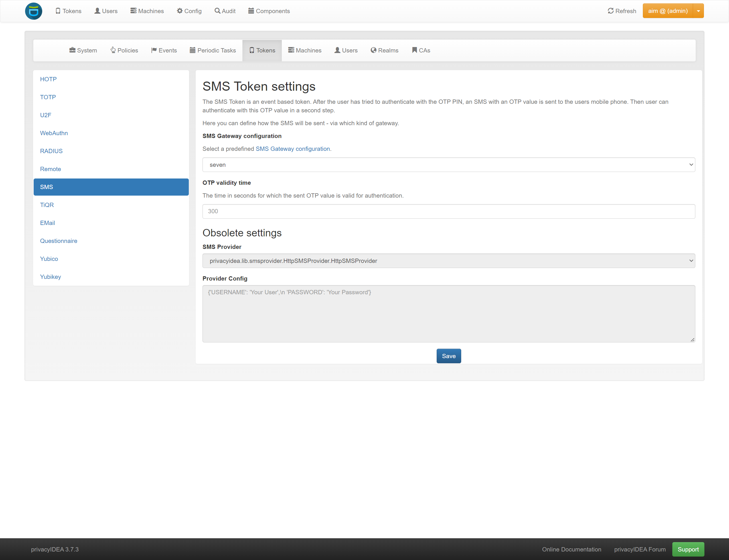729x560 pixels.
Task: Open the SMS Provider dropdown
Action: (448, 261)
